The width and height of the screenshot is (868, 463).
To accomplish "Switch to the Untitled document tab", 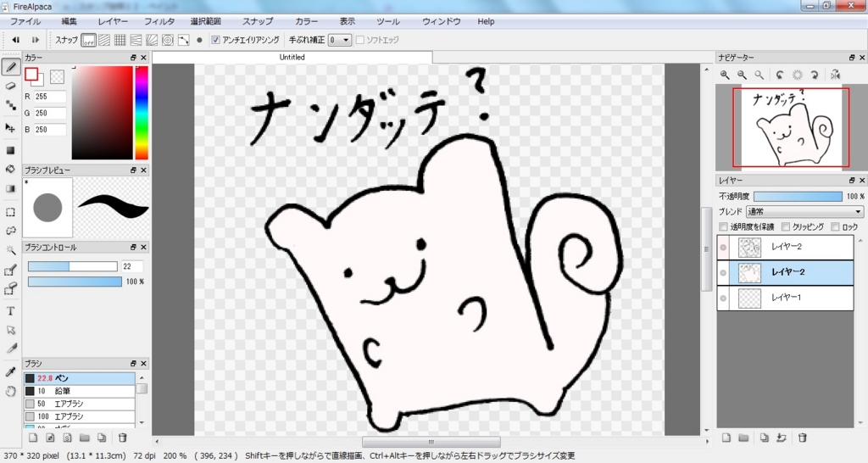I will tap(292, 57).
